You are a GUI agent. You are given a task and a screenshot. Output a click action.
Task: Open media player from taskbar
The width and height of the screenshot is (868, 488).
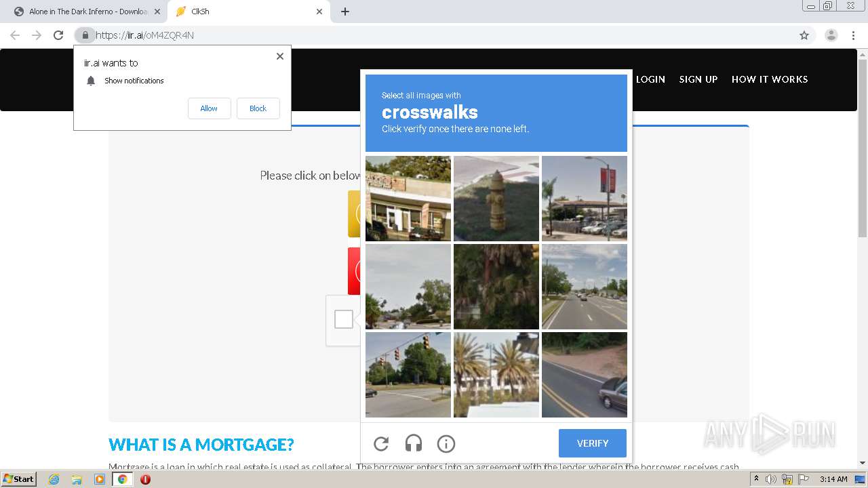point(100,479)
